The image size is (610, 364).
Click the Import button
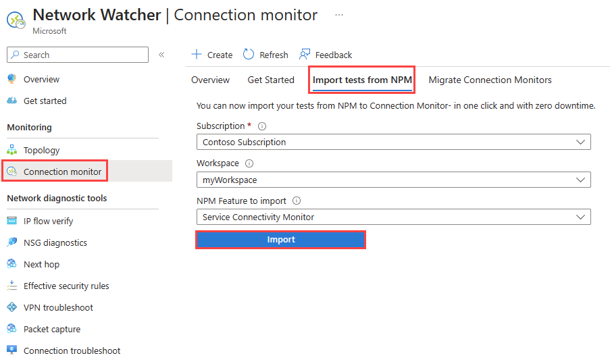pos(280,240)
